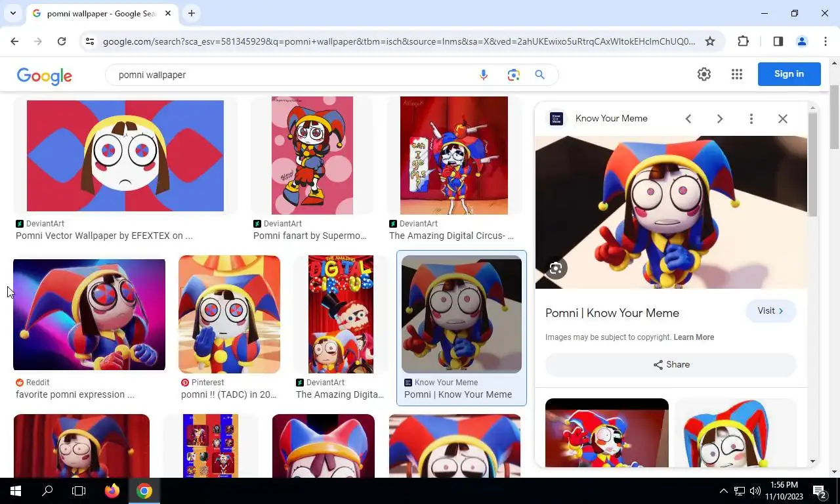The image size is (840, 504).
Task: Click the large Pomni preview image
Action: 671,212
